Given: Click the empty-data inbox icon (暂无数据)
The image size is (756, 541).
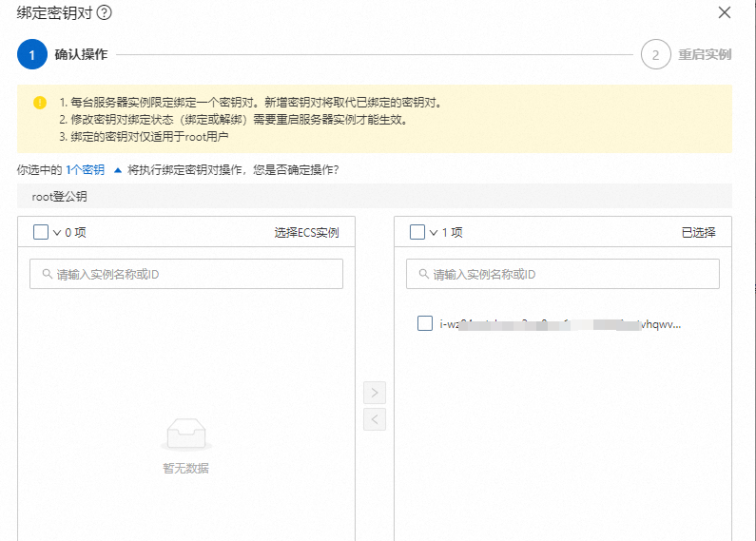Looking at the screenshot, I should point(185,435).
